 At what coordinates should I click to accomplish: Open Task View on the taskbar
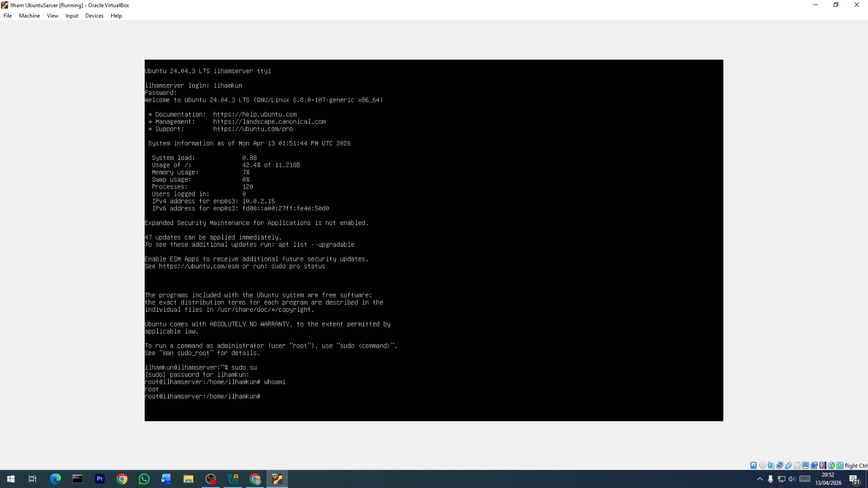(x=33, y=479)
